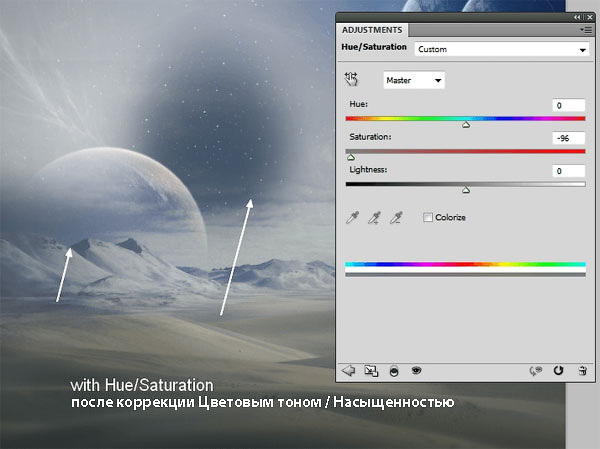Click the Hue value field
600x449 pixels.
(x=569, y=105)
